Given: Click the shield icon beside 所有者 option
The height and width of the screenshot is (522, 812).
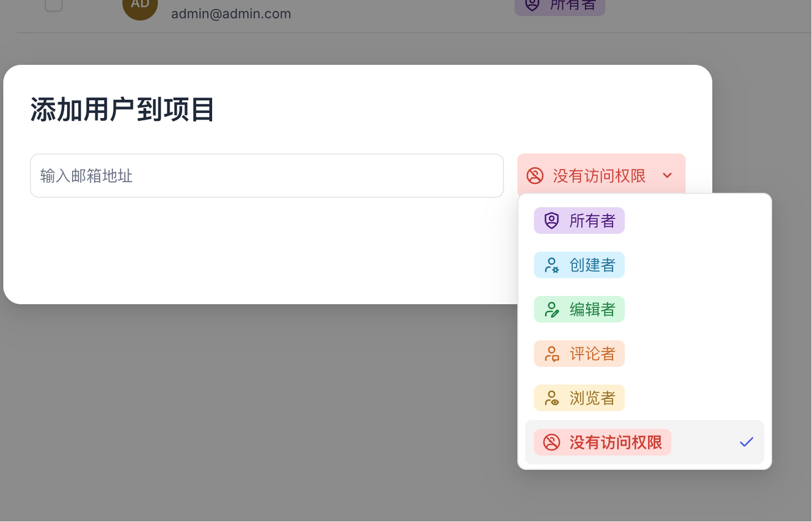Looking at the screenshot, I should point(552,221).
